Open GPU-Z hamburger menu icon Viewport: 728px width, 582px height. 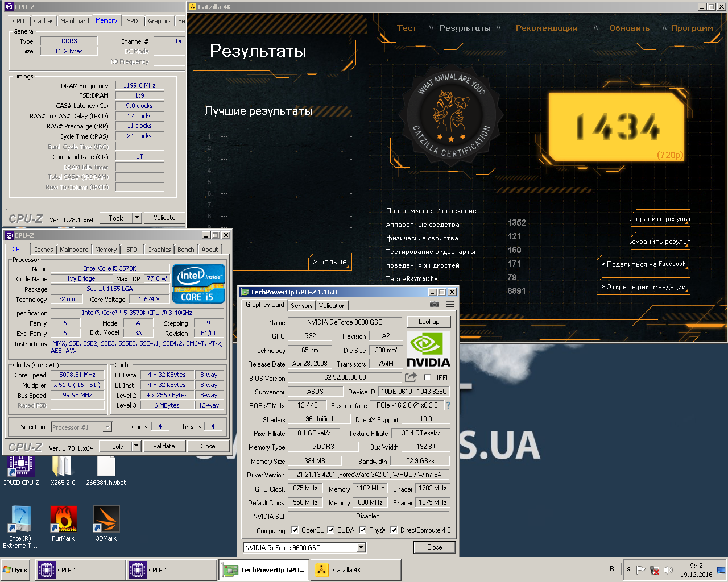450,305
